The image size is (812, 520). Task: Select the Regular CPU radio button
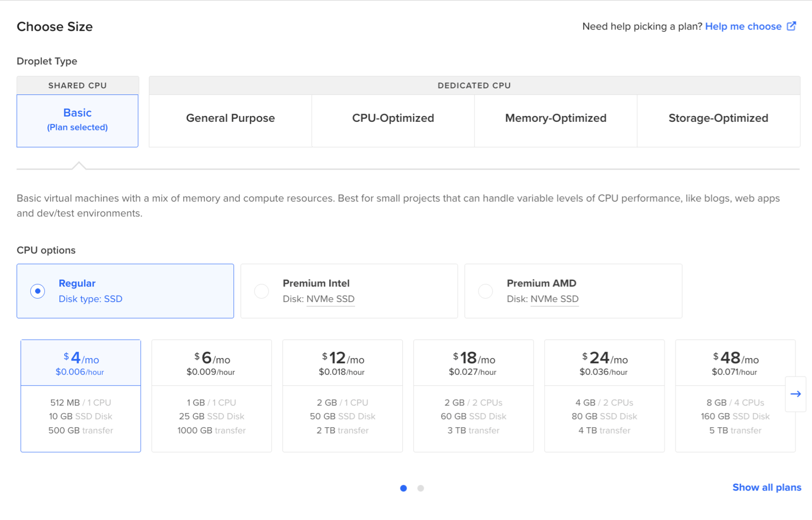point(38,291)
